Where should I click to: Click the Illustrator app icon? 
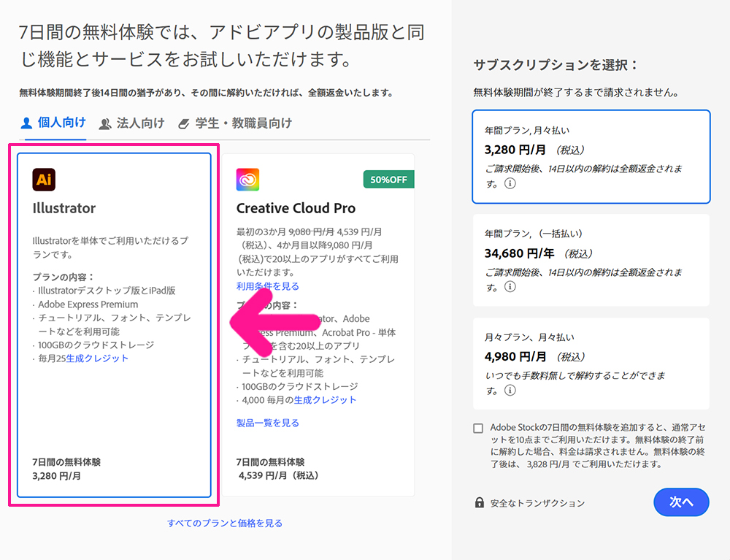[x=44, y=180]
